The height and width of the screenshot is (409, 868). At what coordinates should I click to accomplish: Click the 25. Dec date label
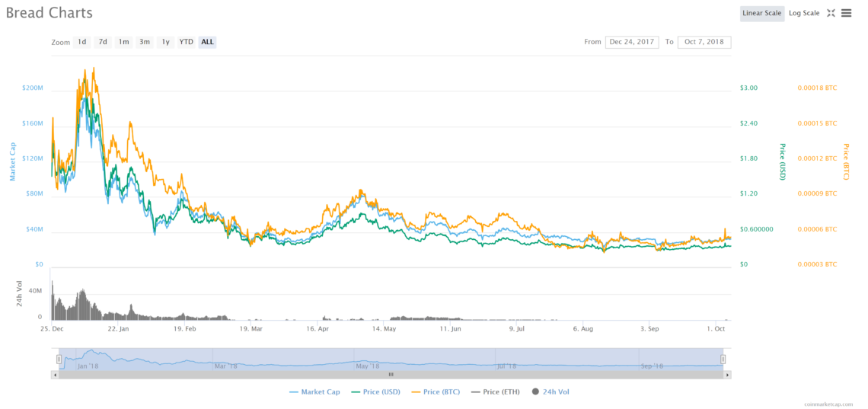point(51,329)
